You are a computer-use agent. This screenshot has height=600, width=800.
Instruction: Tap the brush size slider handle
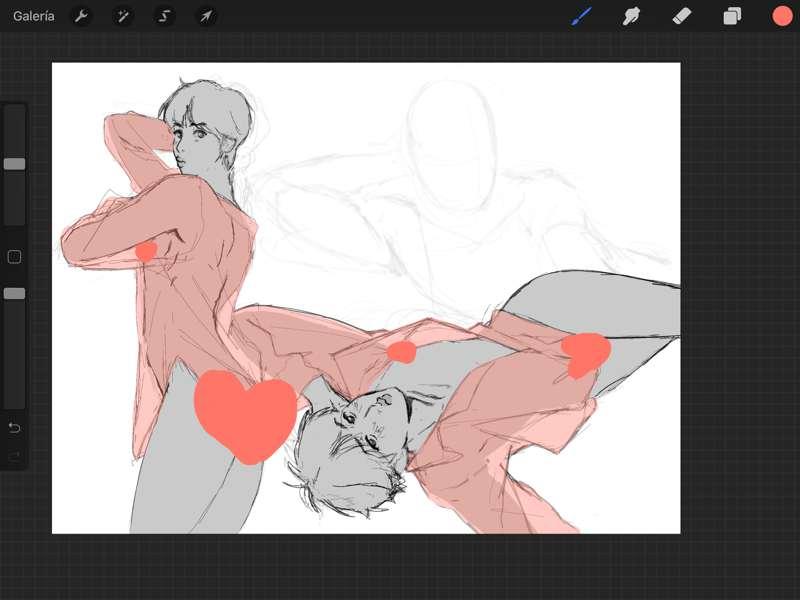(14, 164)
